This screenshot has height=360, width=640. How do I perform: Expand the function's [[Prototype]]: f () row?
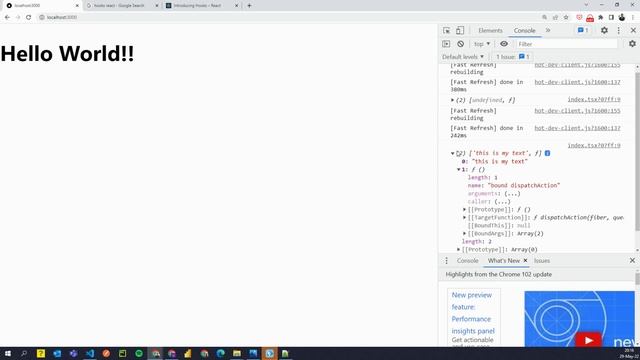pyautogui.click(x=464, y=209)
